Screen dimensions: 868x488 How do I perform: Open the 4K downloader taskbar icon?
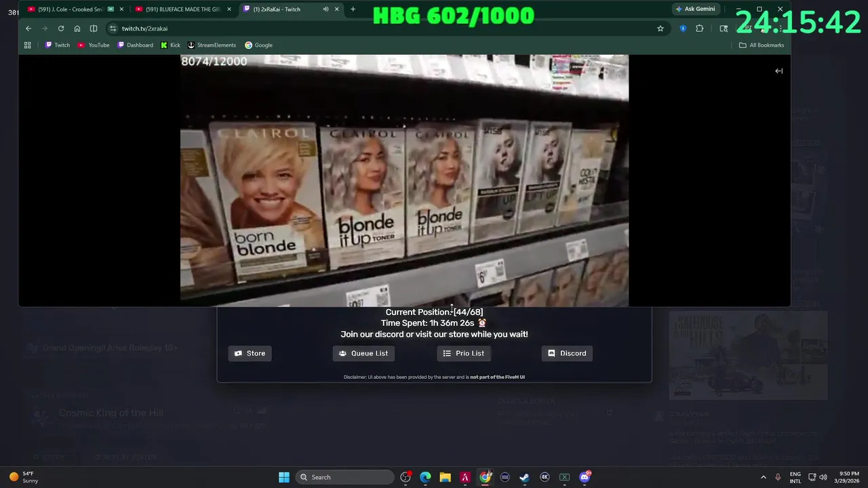tap(545, 477)
